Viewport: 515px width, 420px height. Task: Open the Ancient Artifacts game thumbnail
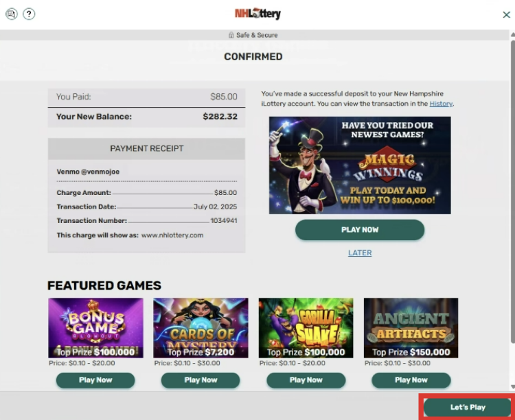(x=411, y=328)
